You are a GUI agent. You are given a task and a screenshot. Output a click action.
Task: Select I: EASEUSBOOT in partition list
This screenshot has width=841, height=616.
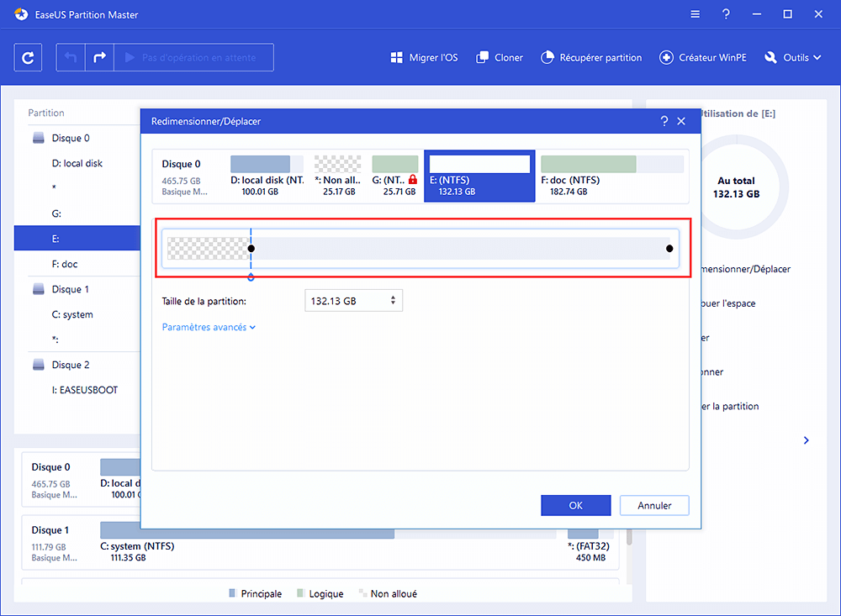[85, 390]
